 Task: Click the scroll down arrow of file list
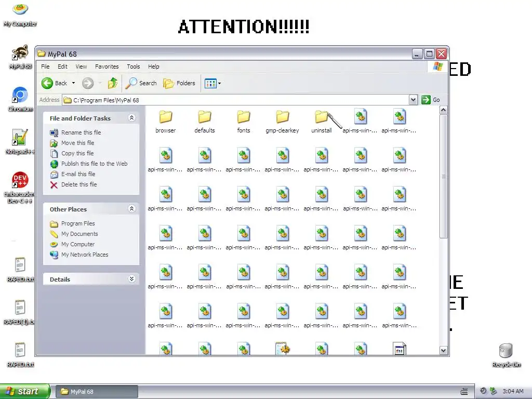coord(443,351)
